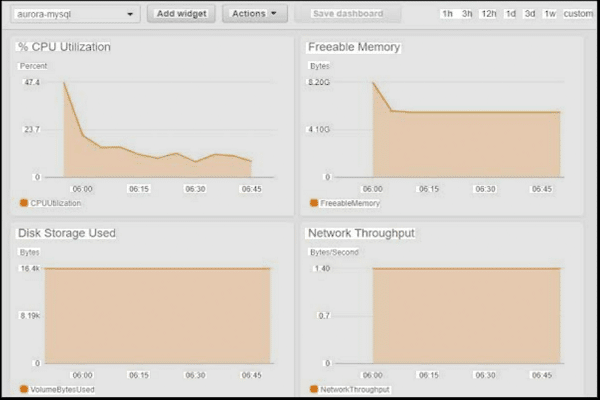
Task: Click the CPU Utilization chart plot area
Action: [x=159, y=129]
